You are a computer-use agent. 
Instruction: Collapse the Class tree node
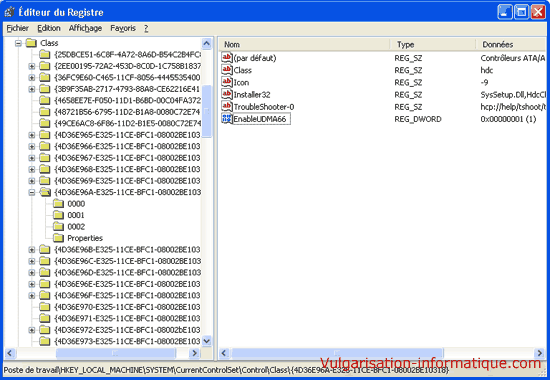click(x=19, y=43)
